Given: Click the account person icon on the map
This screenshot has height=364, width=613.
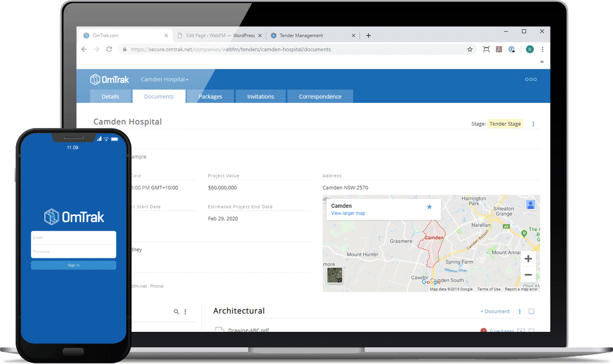Looking at the screenshot, I should click(530, 204).
